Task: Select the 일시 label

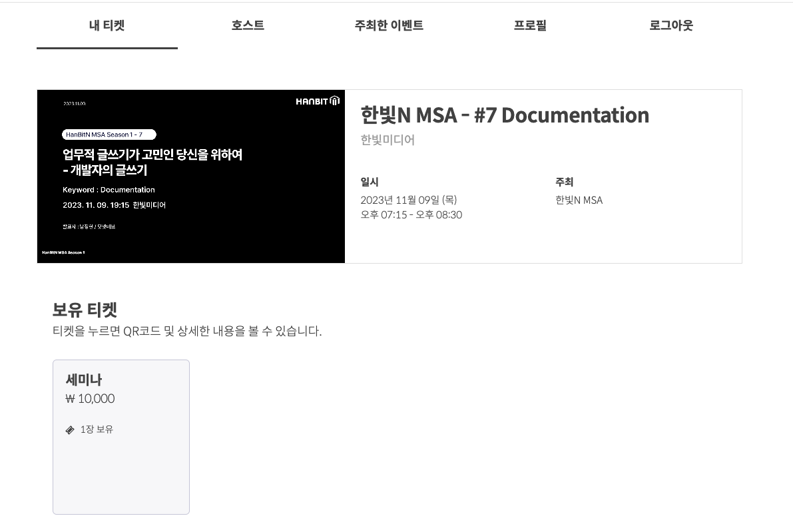Action: tap(369, 182)
